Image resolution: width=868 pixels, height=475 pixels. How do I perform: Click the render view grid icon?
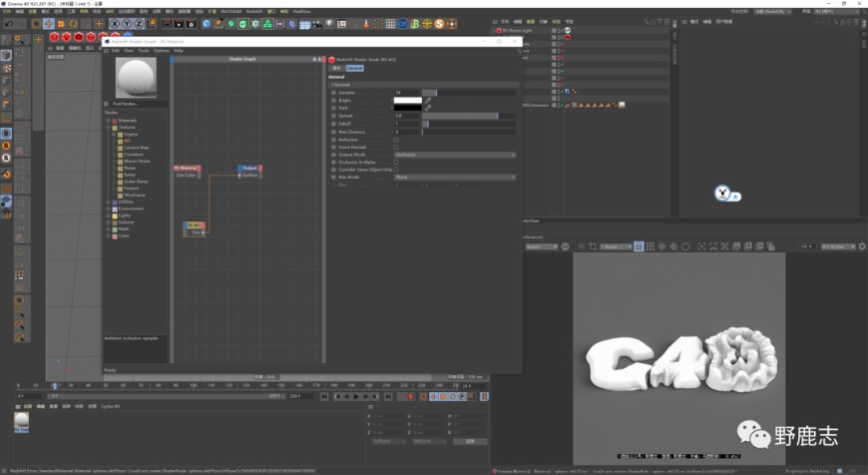[651, 246]
